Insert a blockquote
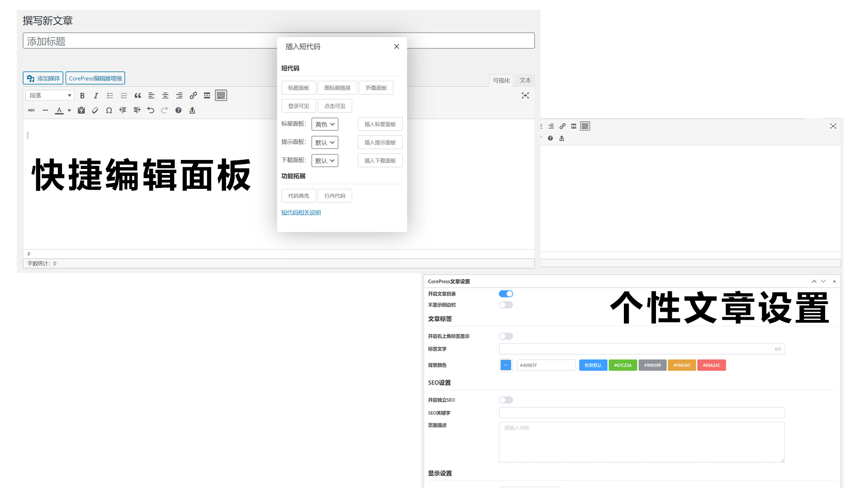868x488 pixels. 138,95
